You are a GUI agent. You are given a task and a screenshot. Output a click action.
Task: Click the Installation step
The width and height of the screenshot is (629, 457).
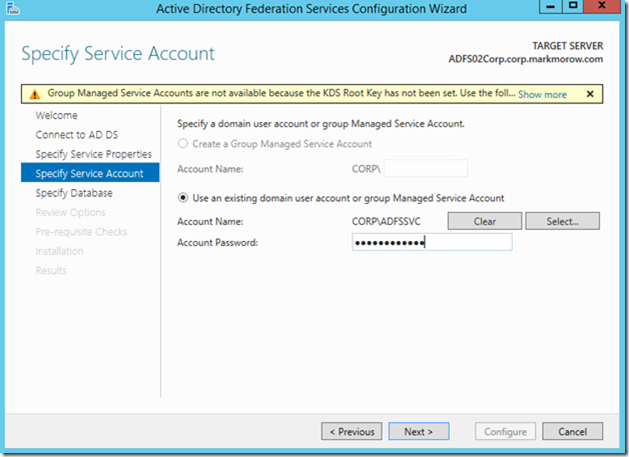(x=59, y=251)
